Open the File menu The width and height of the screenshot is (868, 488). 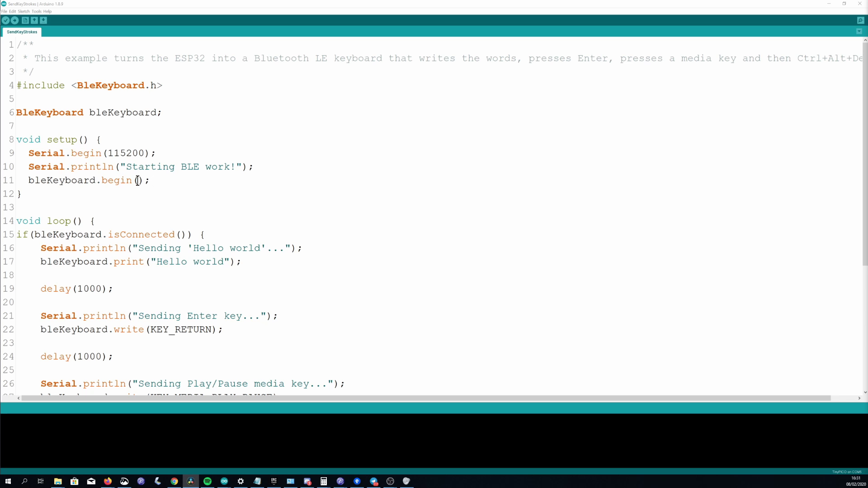[4, 11]
